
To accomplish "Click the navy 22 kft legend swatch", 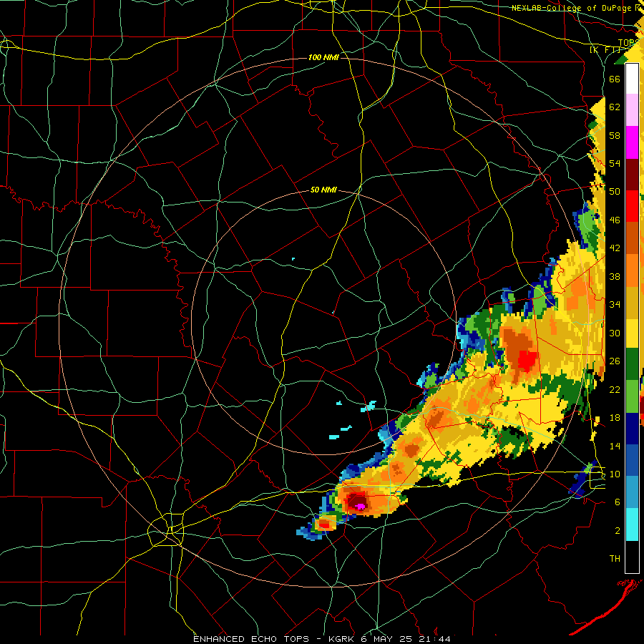I will (632, 429).
